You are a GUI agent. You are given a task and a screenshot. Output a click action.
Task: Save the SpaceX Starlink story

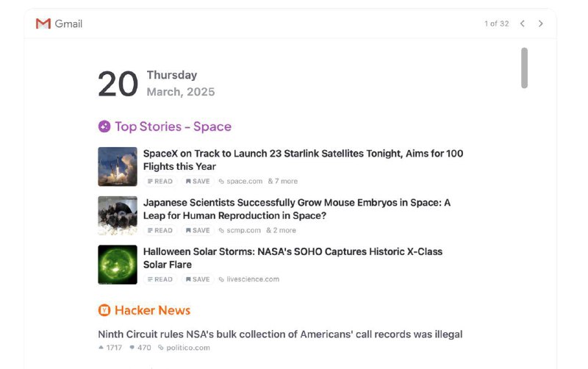(x=198, y=181)
